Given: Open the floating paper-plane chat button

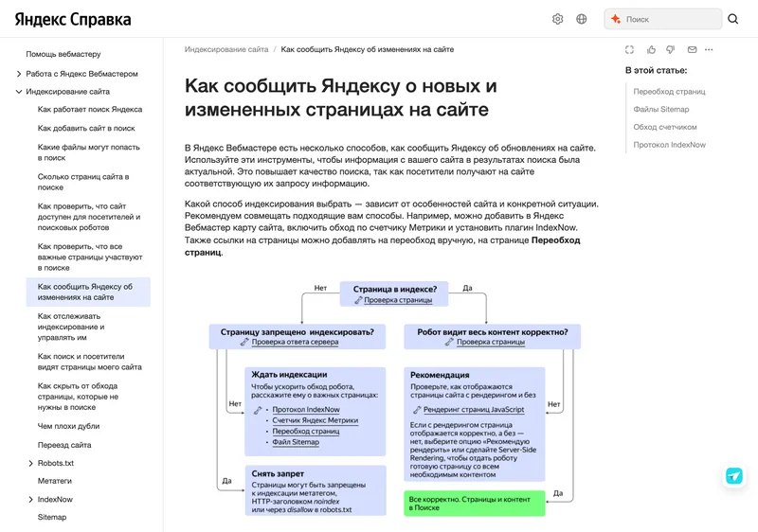Looking at the screenshot, I should point(733,476).
